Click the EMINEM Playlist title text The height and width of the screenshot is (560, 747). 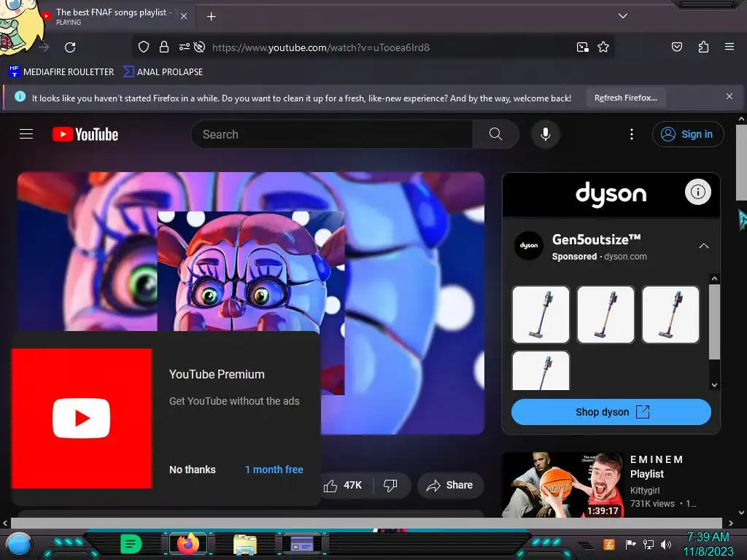tap(657, 467)
